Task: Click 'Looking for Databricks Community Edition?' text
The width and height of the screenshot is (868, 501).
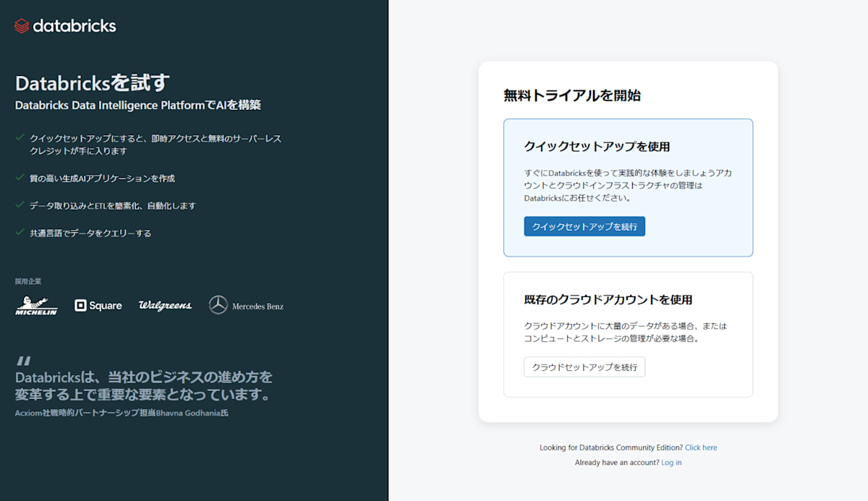Action: coord(611,448)
